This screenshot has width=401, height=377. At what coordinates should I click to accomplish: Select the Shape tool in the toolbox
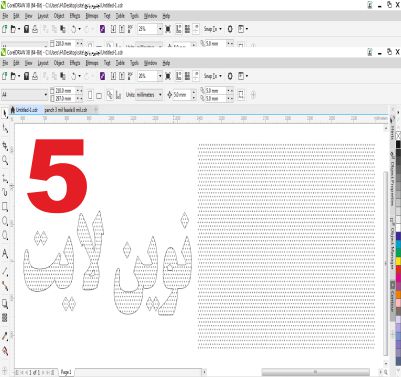(5, 129)
